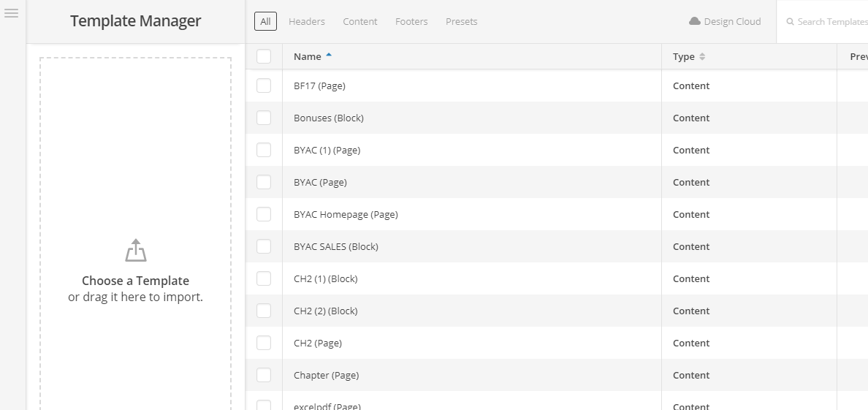Sort by Name column arrow
Image resolution: width=868 pixels, height=410 pixels.
(x=329, y=56)
